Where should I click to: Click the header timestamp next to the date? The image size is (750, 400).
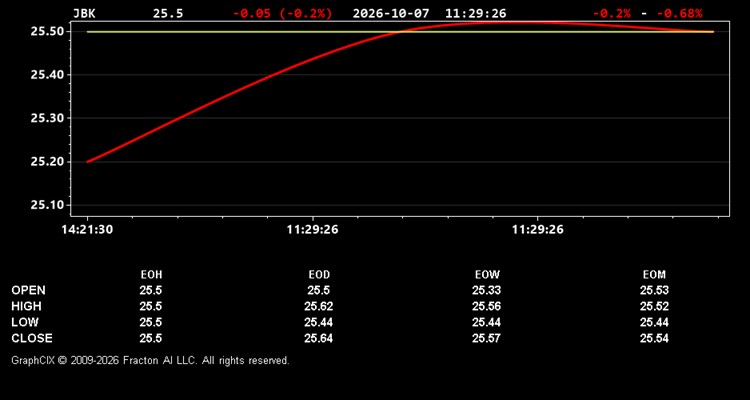[475, 13]
